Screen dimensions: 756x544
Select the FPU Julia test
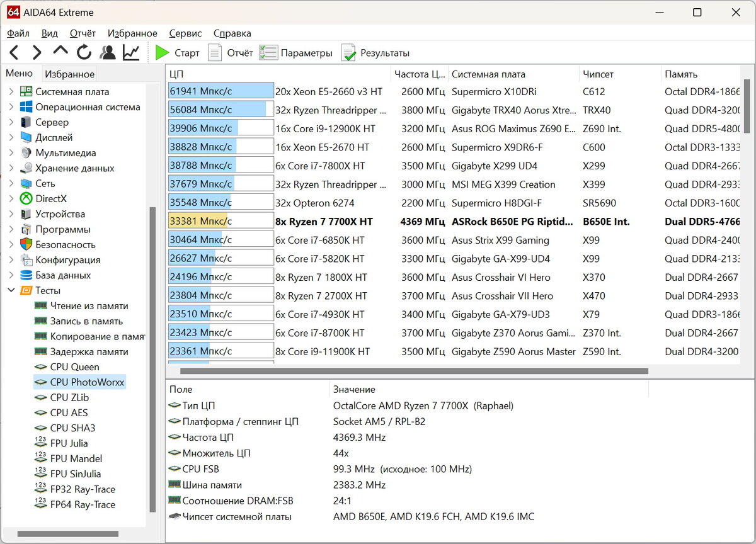pos(61,443)
